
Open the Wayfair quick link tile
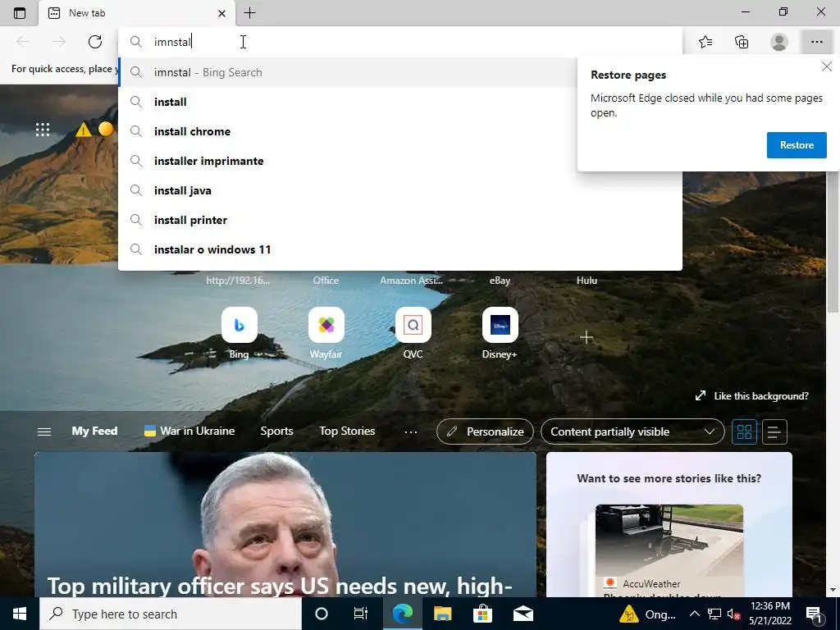click(x=326, y=325)
